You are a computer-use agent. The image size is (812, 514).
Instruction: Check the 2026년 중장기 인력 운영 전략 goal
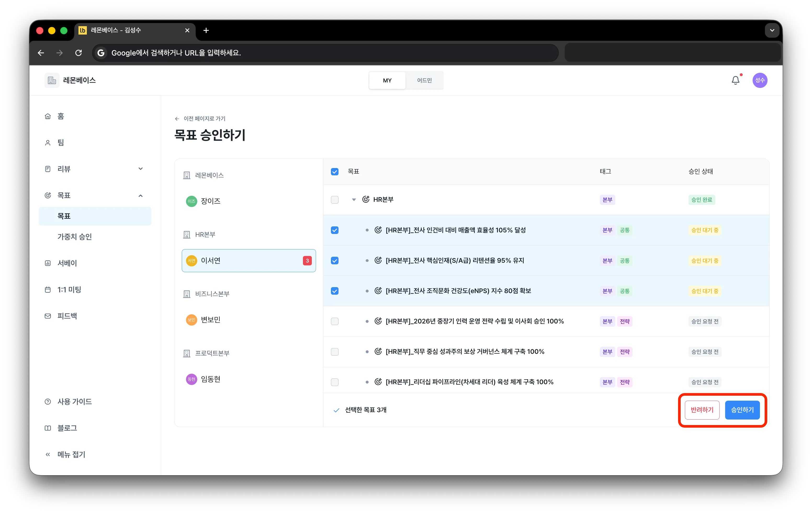[x=335, y=321]
